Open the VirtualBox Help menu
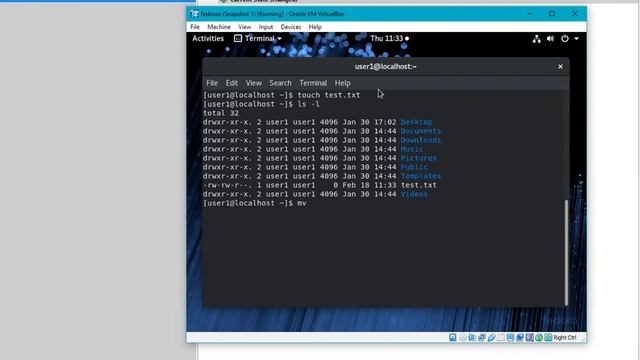The width and height of the screenshot is (640, 360). pyautogui.click(x=315, y=27)
